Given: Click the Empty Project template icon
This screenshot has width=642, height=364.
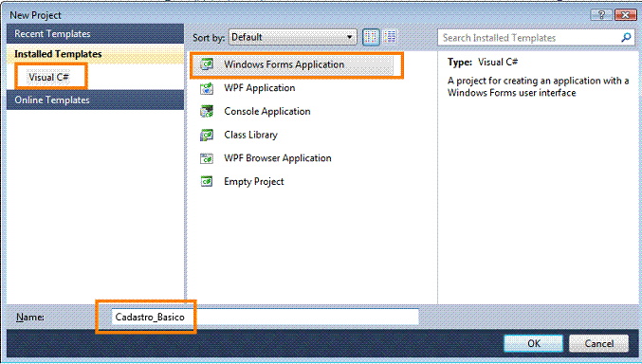Looking at the screenshot, I should (207, 181).
